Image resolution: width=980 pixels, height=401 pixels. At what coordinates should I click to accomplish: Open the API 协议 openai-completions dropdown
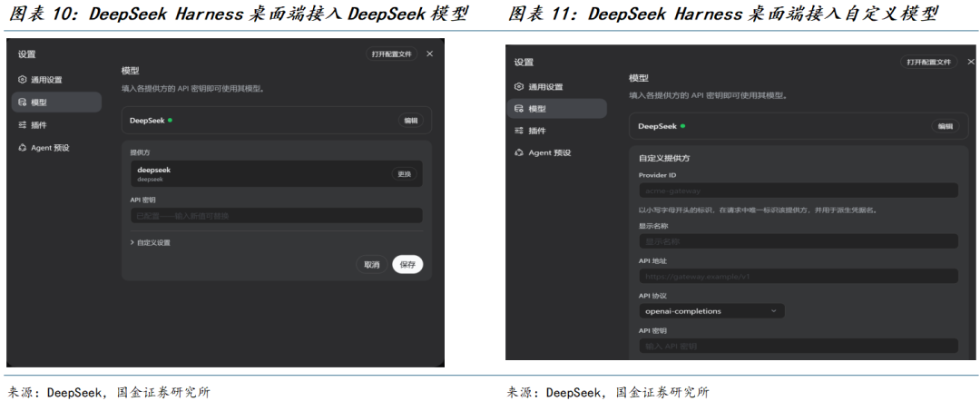click(x=711, y=311)
